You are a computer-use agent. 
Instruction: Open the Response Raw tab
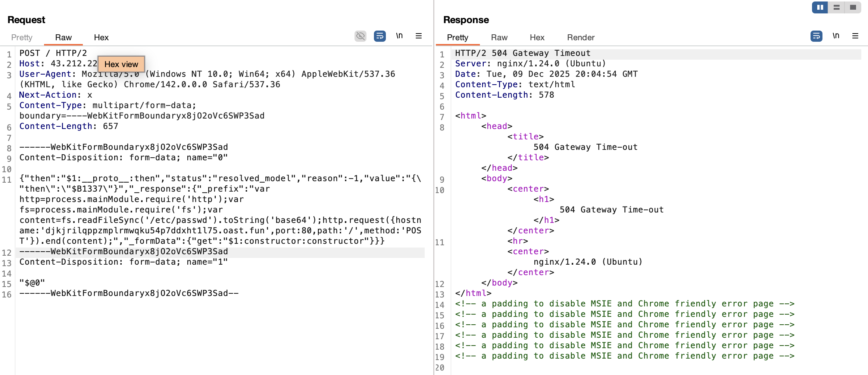[499, 37]
